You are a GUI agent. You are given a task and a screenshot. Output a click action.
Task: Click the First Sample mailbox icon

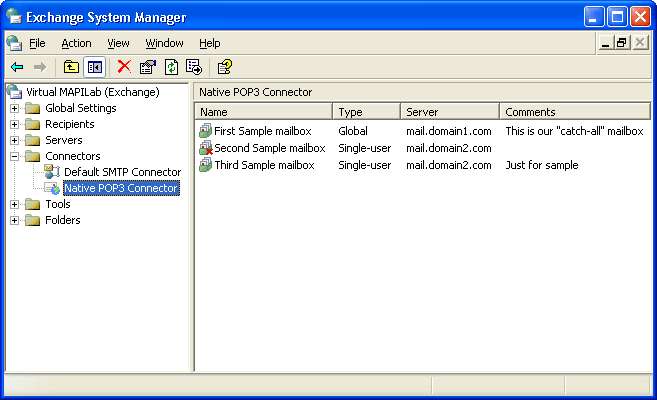click(205, 131)
